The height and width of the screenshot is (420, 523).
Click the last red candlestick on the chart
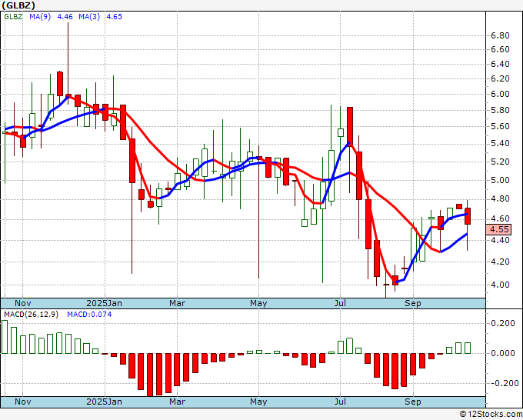(467, 216)
